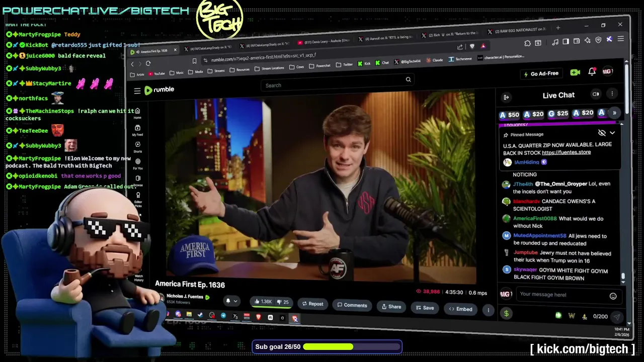
Task: Open My Feed in Rumble sidebar
Action: 138,131
